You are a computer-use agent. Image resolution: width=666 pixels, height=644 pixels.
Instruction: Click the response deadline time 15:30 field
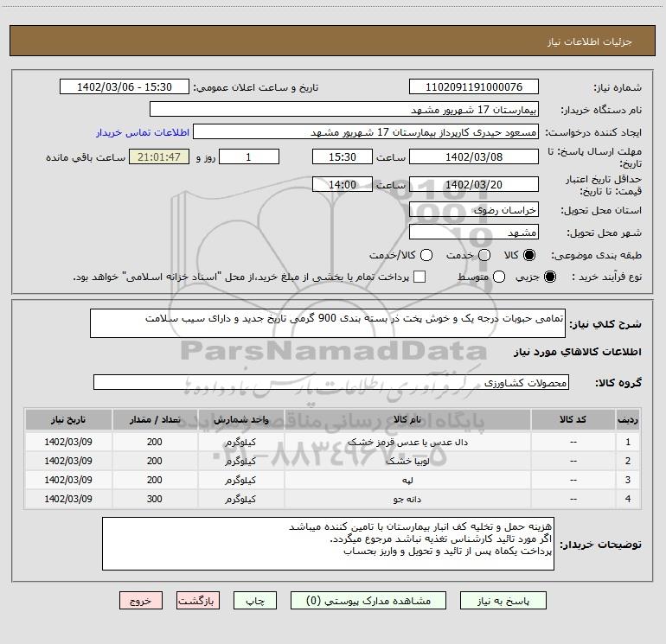pos(343,156)
